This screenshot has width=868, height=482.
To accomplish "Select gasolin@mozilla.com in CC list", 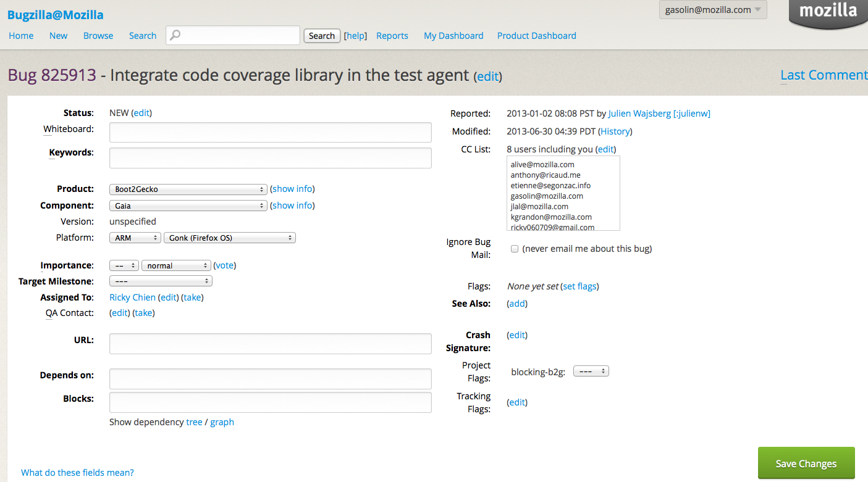I will 547,196.
